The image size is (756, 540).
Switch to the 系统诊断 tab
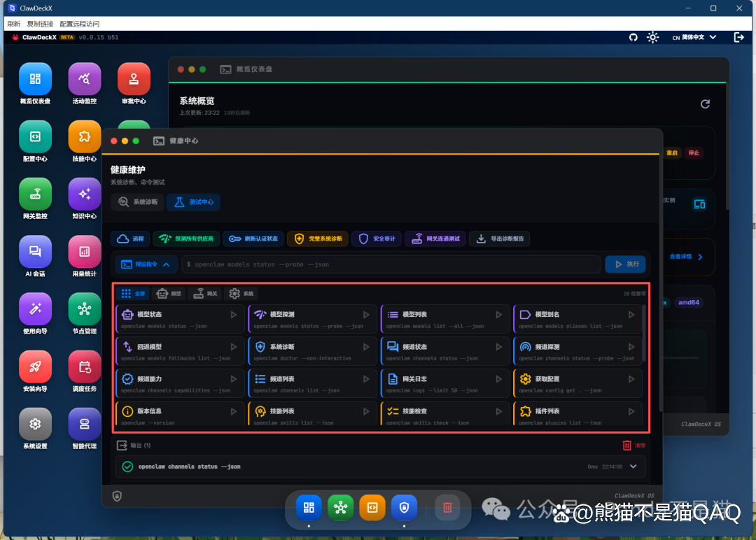(137, 202)
